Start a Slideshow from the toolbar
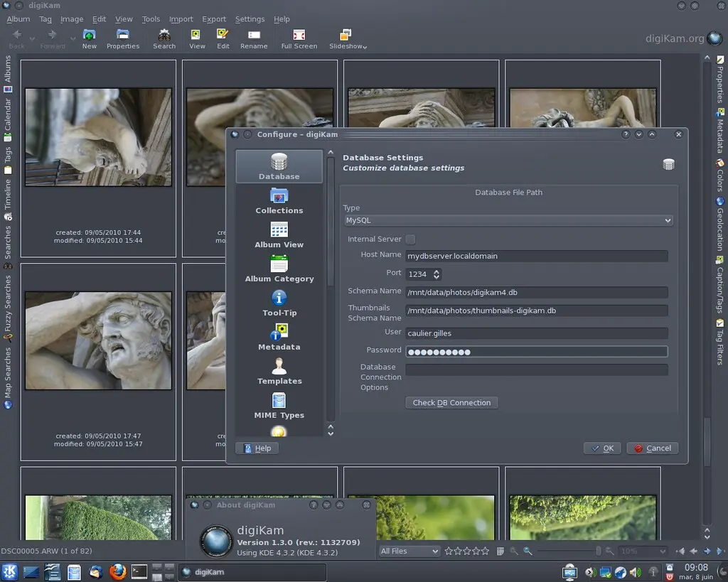This screenshot has width=728, height=582. [x=346, y=38]
